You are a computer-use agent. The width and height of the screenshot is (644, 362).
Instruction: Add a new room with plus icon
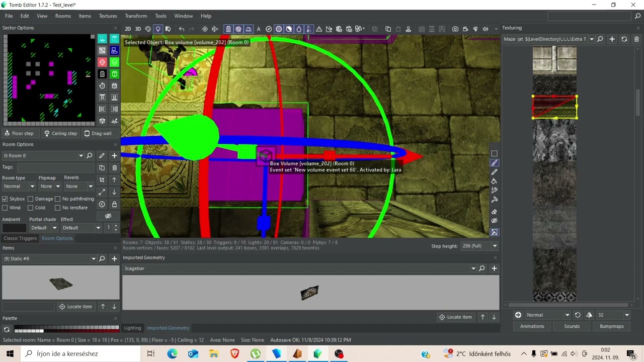click(114, 156)
